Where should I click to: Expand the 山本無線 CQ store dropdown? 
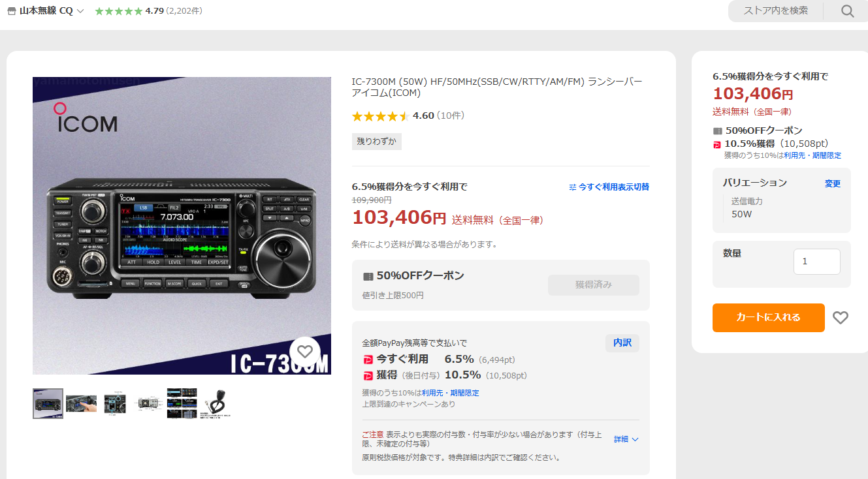point(80,11)
